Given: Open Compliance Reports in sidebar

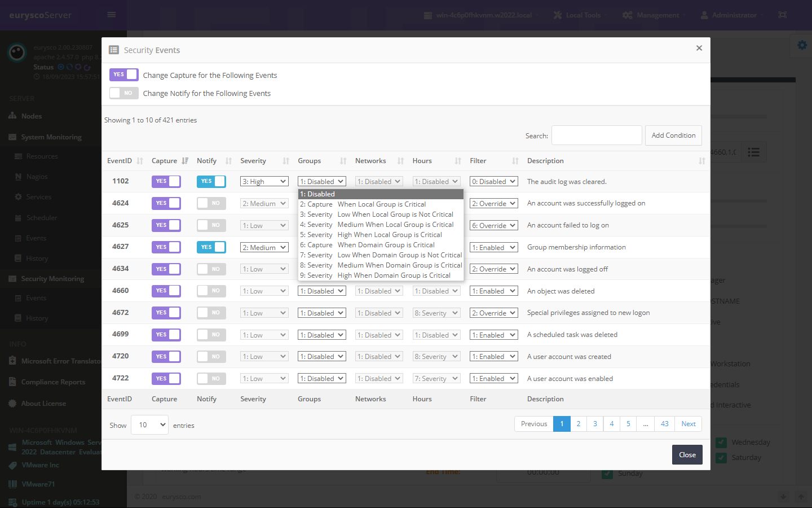Looking at the screenshot, I should pos(53,382).
